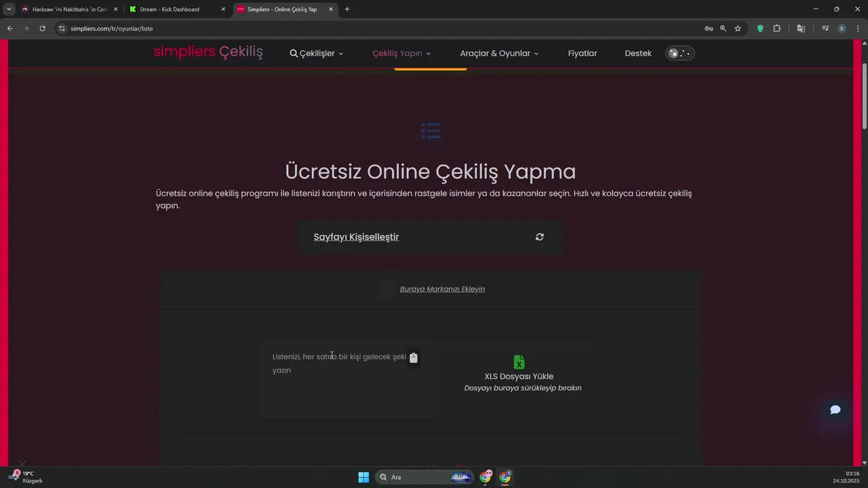Open the green shield extension icon
The width and height of the screenshot is (868, 488).
click(760, 28)
